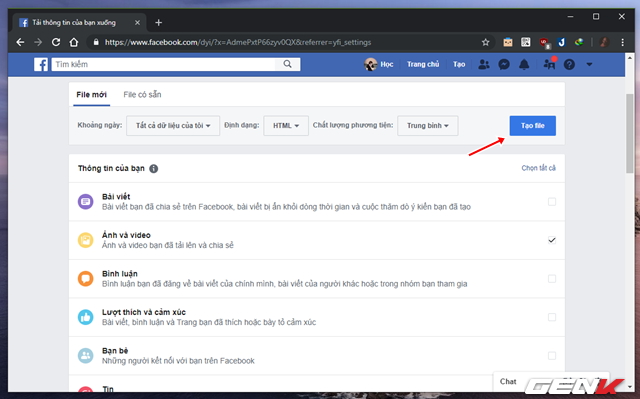
Task: Click the Chrome profile avatar
Action: click(x=604, y=42)
